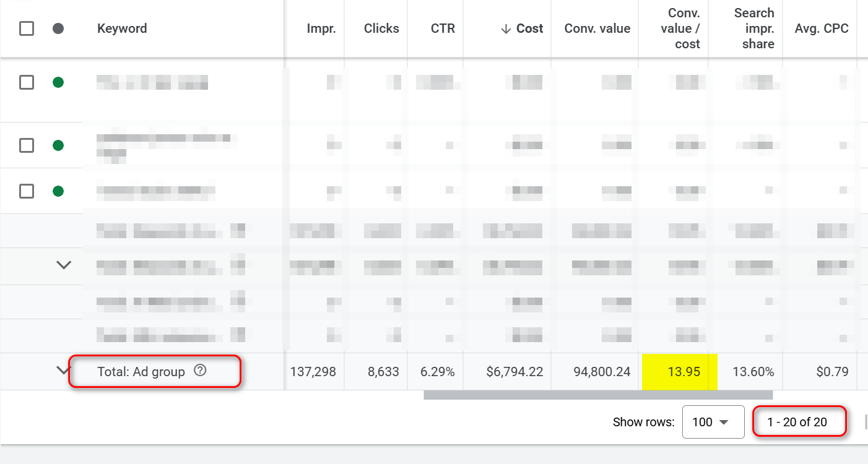Viewport: 868px width, 464px height.
Task: Click the third keyword's green status dot
Action: point(58,191)
